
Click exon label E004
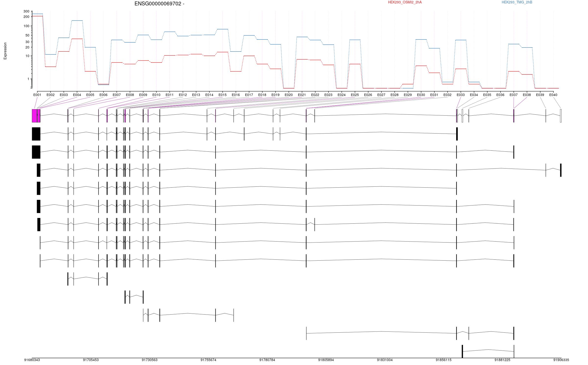77,95
